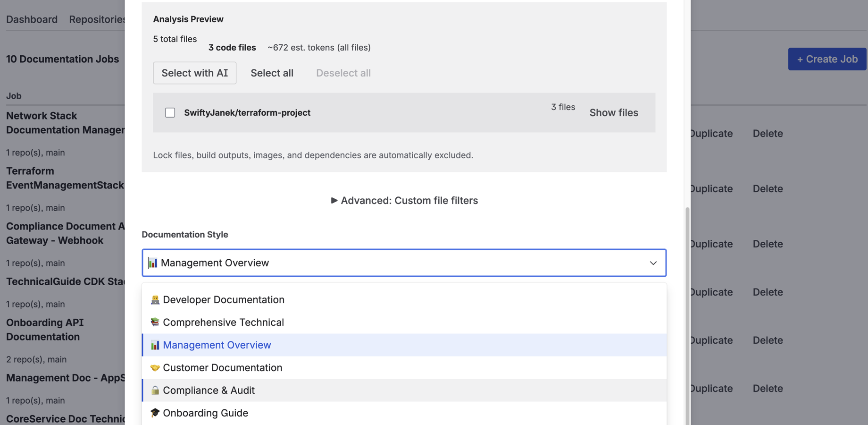Expand Advanced: Custom file filters
The image size is (868, 425).
point(404,200)
